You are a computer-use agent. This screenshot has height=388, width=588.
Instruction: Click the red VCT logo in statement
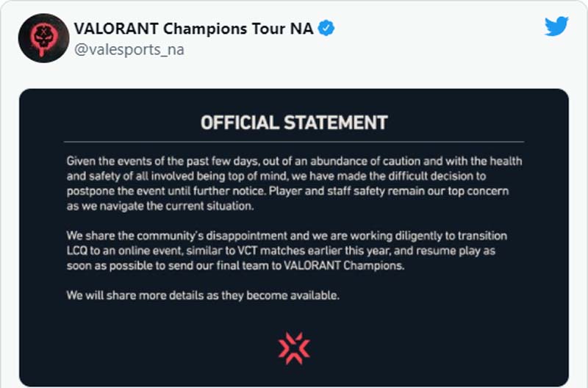[294, 348]
